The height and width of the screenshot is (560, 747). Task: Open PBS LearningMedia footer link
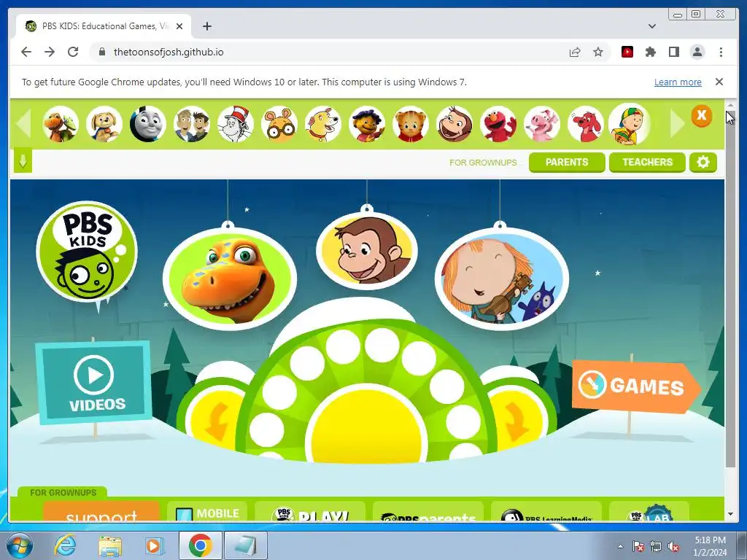click(x=546, y=511)
